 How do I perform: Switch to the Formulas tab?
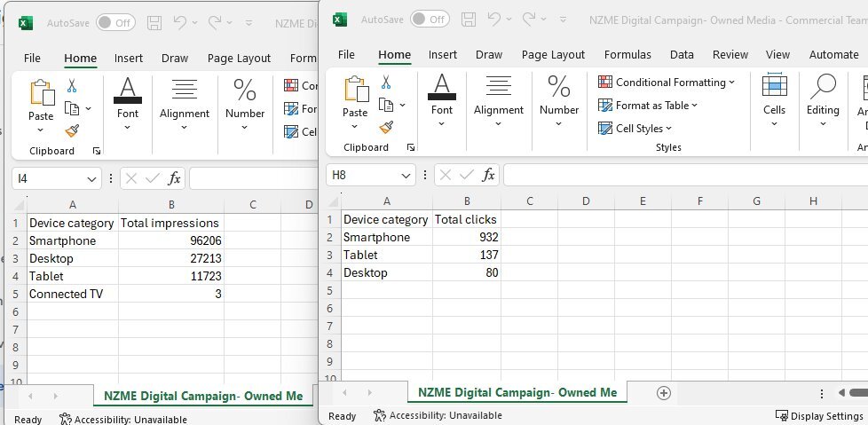(627, 54)
